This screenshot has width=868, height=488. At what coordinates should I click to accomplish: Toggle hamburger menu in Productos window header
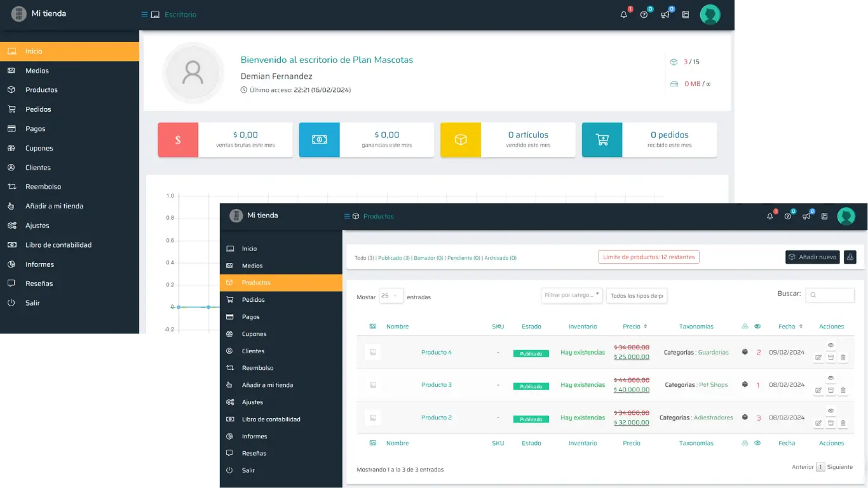[347, 216]
